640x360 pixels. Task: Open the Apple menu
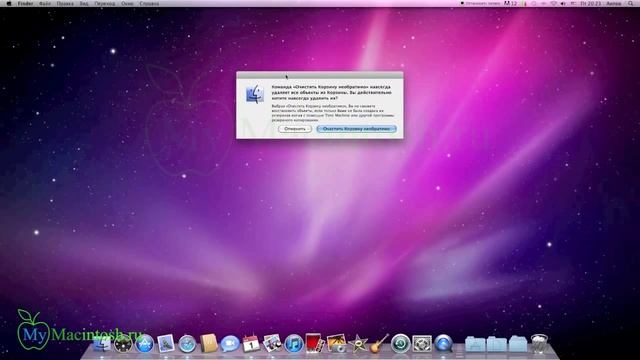pos(9,3)
